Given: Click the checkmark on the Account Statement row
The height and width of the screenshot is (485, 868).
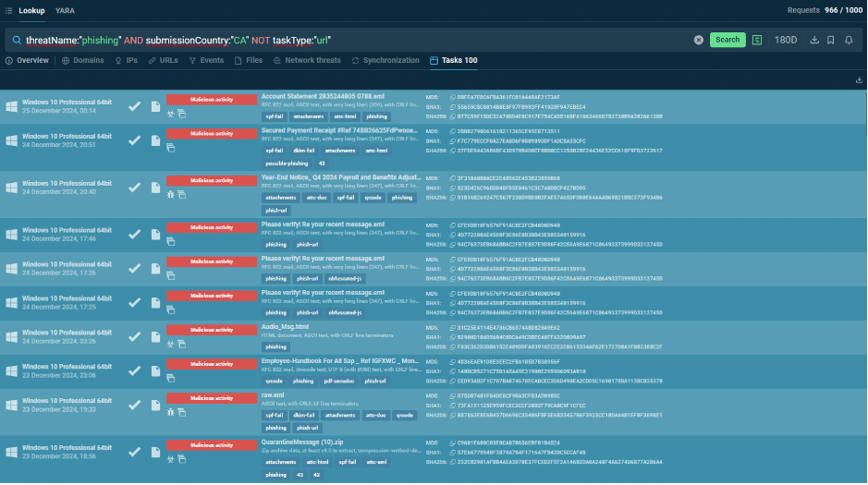Looking at the screenshot, I should [135, 105].
